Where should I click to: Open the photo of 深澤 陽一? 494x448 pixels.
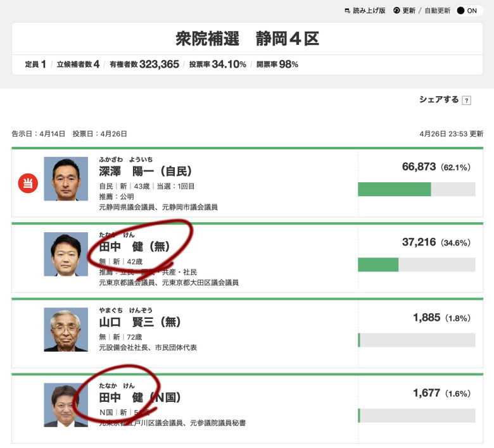coord(66,178)
